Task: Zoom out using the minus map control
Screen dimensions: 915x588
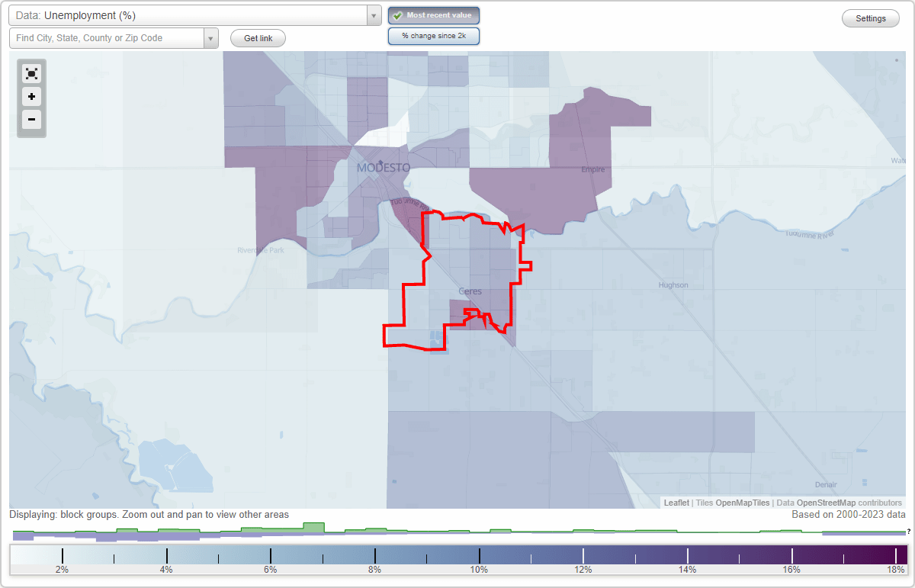Action: pos(31,119)
